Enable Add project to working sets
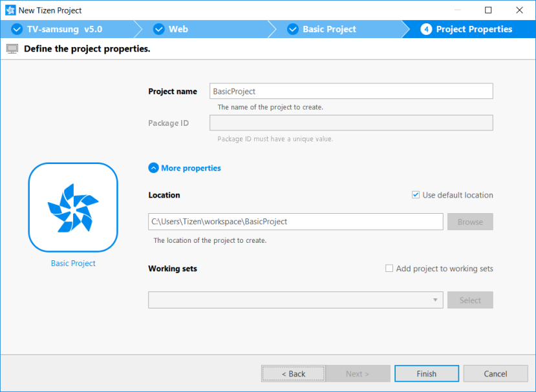536x392 pixels. [x=389, y=269]
